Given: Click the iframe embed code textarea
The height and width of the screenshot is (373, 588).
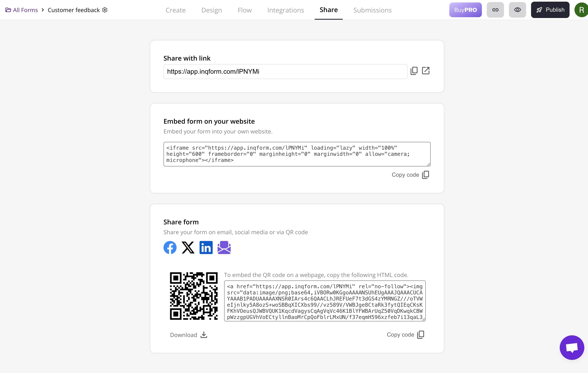Looking at the screenshot, I should 297,154.
